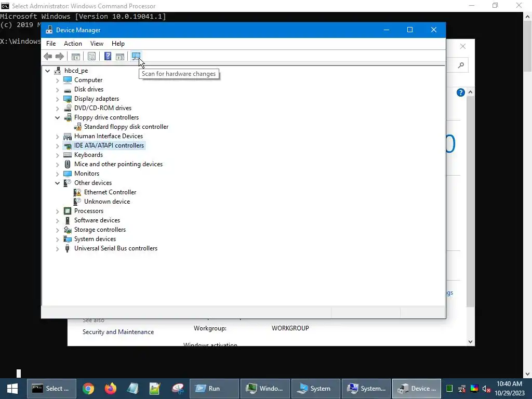
Task: Open the Action menu
Action: pos(73,44)
